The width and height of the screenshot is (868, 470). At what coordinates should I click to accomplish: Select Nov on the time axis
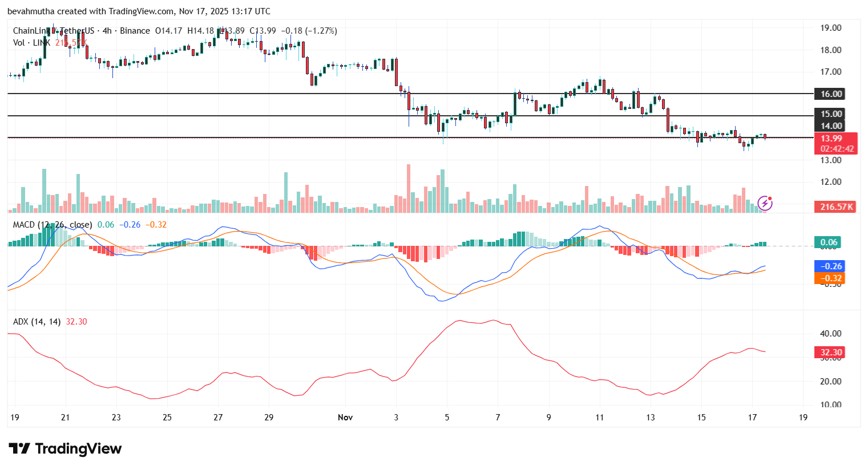tap(345, 418)
